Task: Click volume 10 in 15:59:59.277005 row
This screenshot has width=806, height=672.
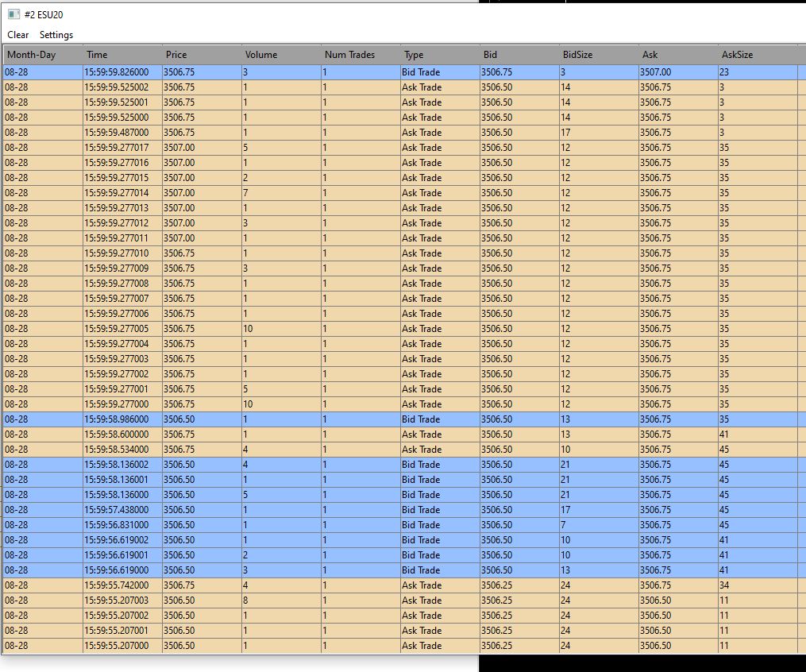Action: point(281,329)
